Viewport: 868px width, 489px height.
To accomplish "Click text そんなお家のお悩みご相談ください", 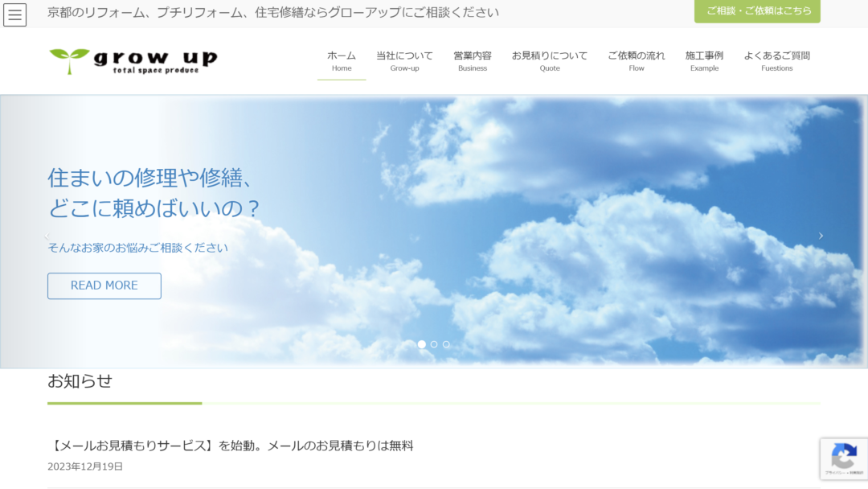I will (138, 248).
